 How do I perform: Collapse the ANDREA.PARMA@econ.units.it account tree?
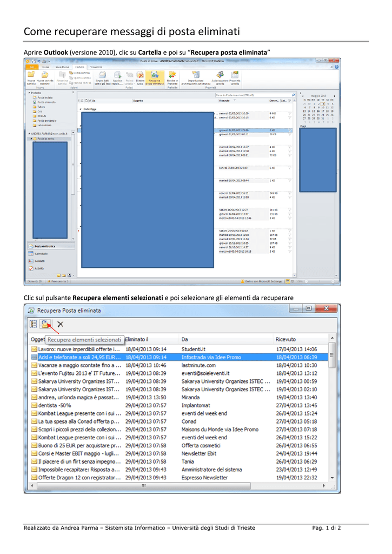pyautogui.click(x=29, y=134)
